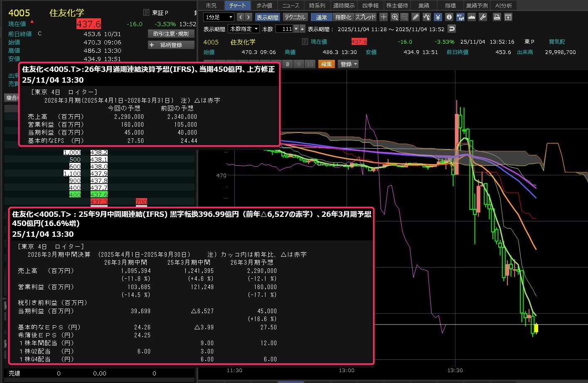Open the 1分足 timeframe dropdown
Viewport: 588px width, 383px height.
click(x=219, y=17)
